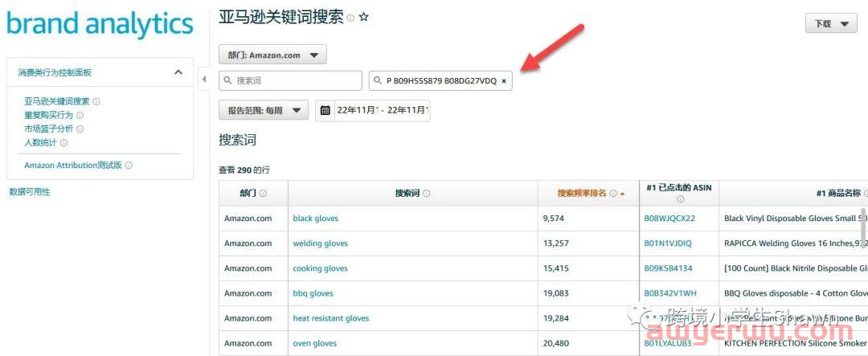The width and height of the screenshot is (868, 356).
Task: Open search term oven gloves
Action: pyautogui.click(x=315, y=343)
